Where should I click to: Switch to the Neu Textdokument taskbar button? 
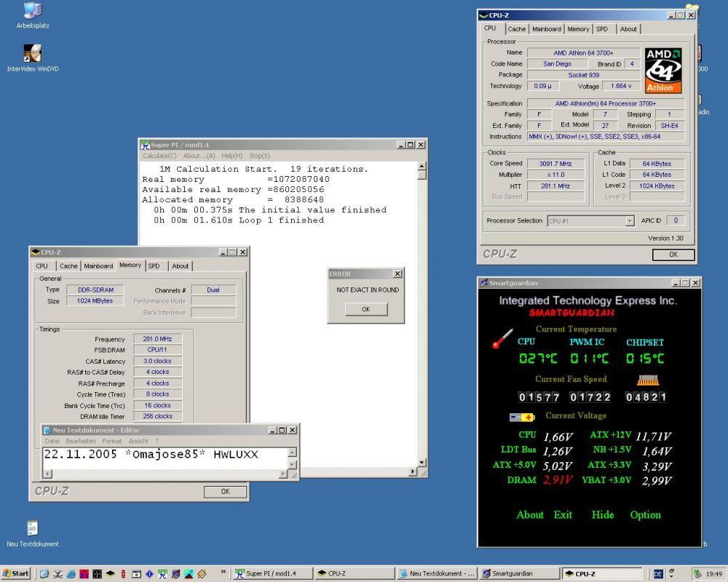(436, 574)
